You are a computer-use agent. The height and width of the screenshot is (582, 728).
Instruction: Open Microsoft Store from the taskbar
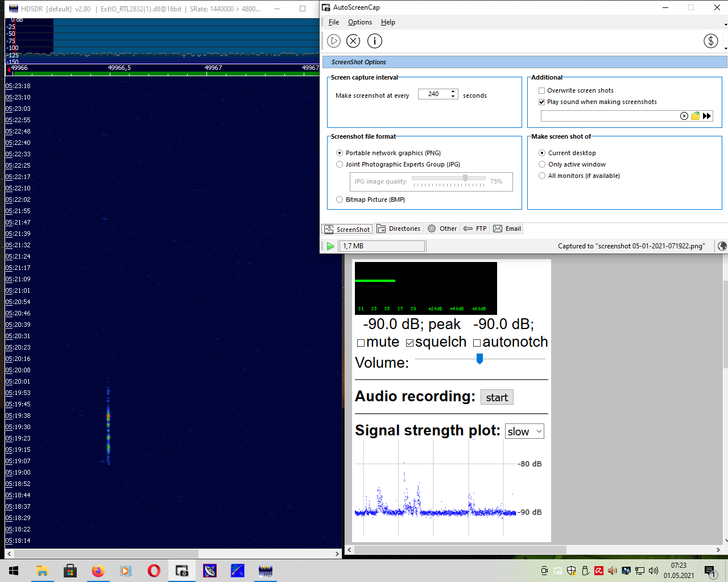[x=70, y=571]
